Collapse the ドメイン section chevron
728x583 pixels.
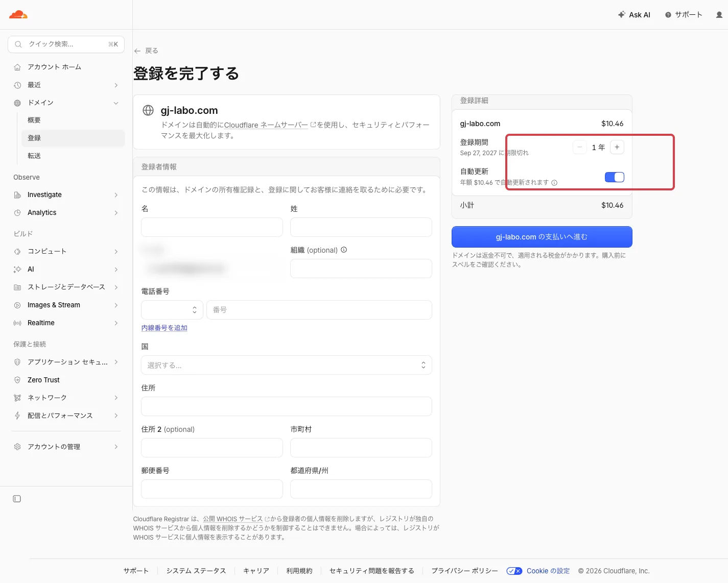[116, 103]
